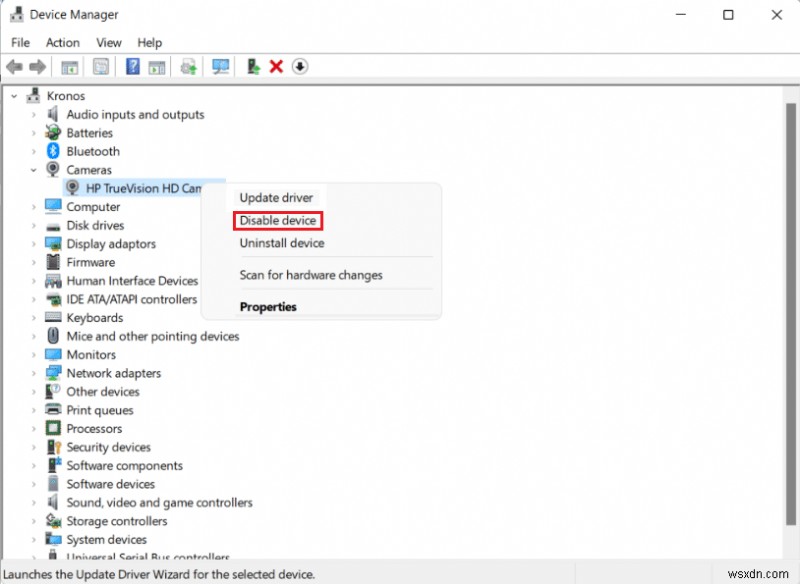800x584 pixels.
Task: Select the Show/Hide Console Tree icon
Action: [69, 66]
